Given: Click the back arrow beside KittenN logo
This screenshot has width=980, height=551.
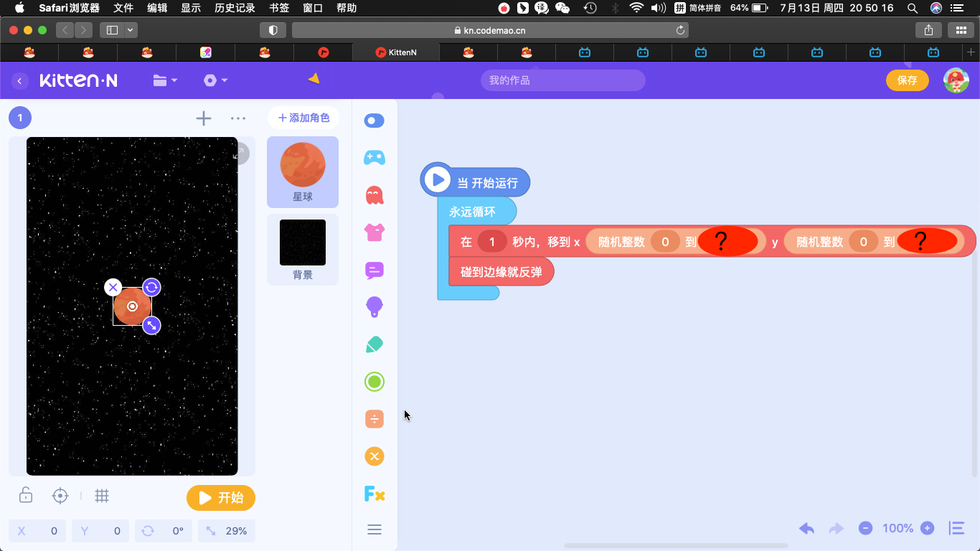Looking at the screenshot, I should [x=20, y=80].
